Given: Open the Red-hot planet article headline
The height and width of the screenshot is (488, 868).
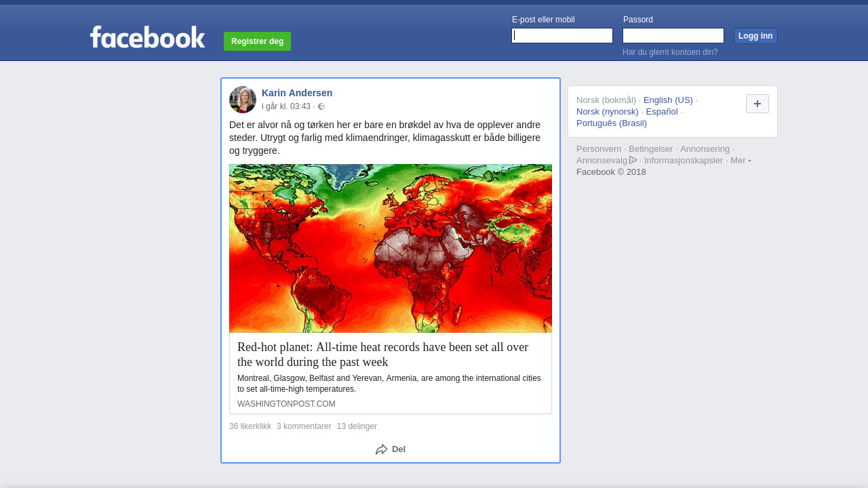Looking at the screenshot, I should [382, 354].
